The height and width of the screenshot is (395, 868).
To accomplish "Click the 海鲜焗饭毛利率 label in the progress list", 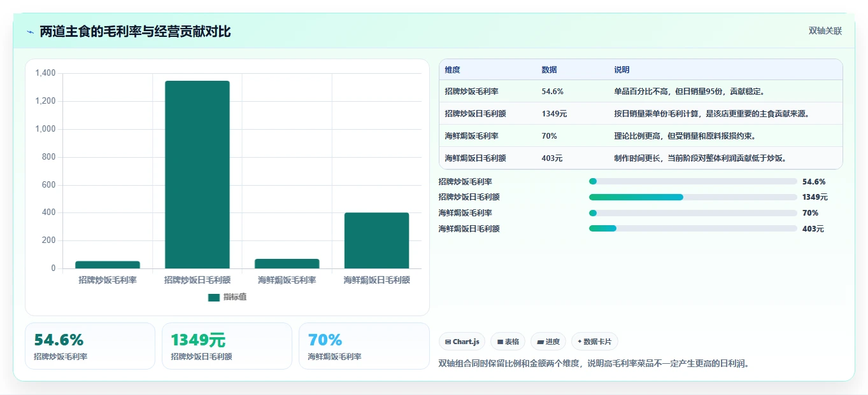I will [466, 213].
